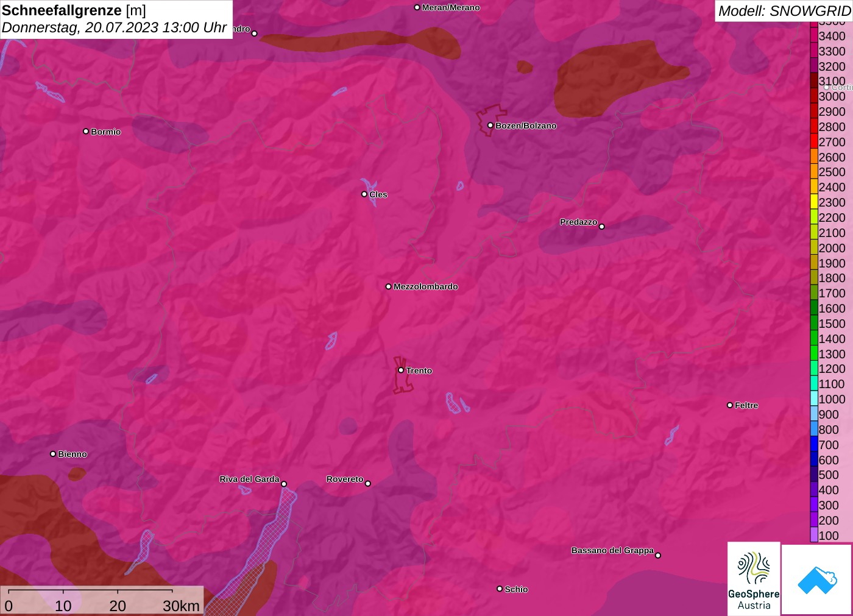Click the Bienno marker dot
The image size is (853, 616).
pyautogui.click(x=53, y=454)
